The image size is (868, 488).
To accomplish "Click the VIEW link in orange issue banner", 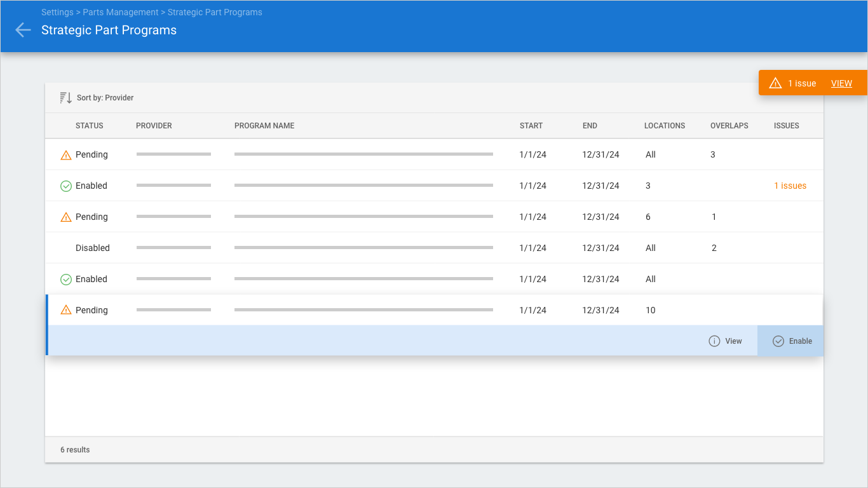I will click(841, 83).
